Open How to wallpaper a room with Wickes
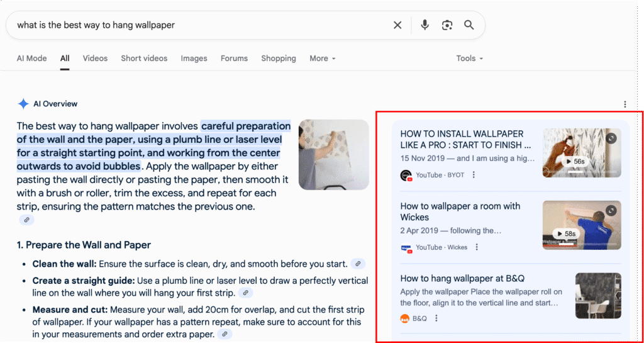Image resolution: width=644 pixels, height=343 pixels. point(460,211)
